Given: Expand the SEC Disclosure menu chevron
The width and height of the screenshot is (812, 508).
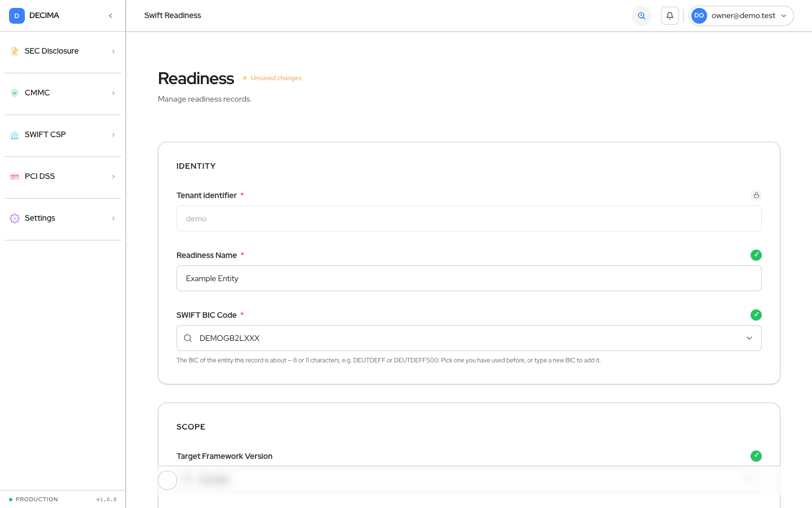Looking at the screenshot, I should 113,51.
